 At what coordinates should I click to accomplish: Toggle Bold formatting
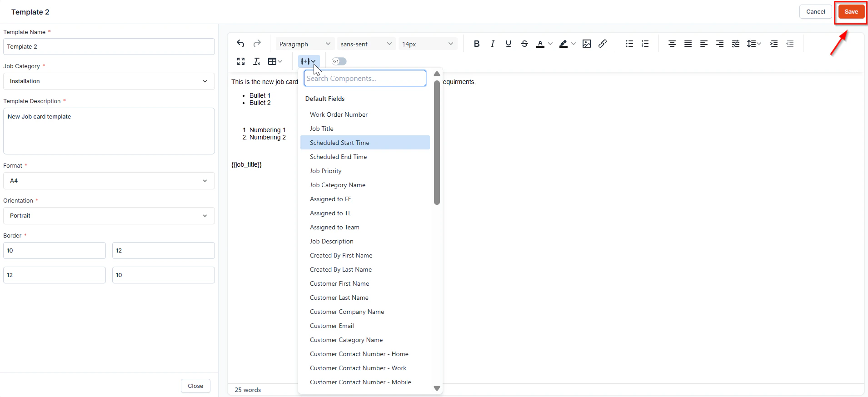click(476, 44)
